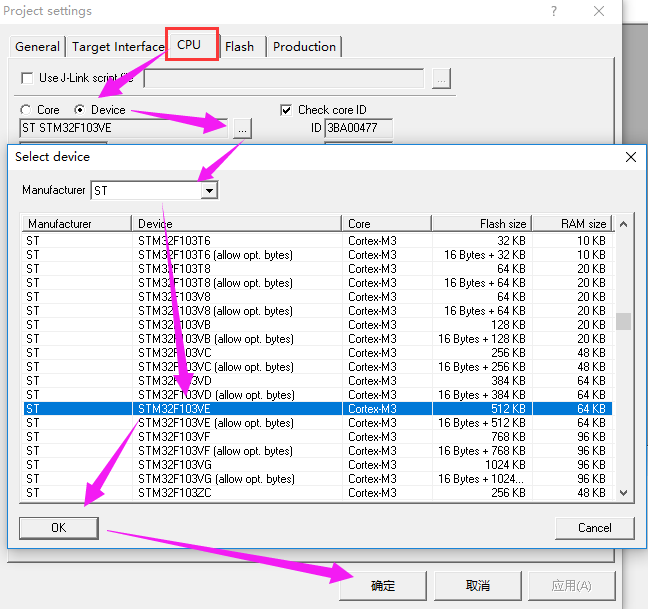Switch to the Flash tab
Screen dimensions: 648x609
[240, 46]
